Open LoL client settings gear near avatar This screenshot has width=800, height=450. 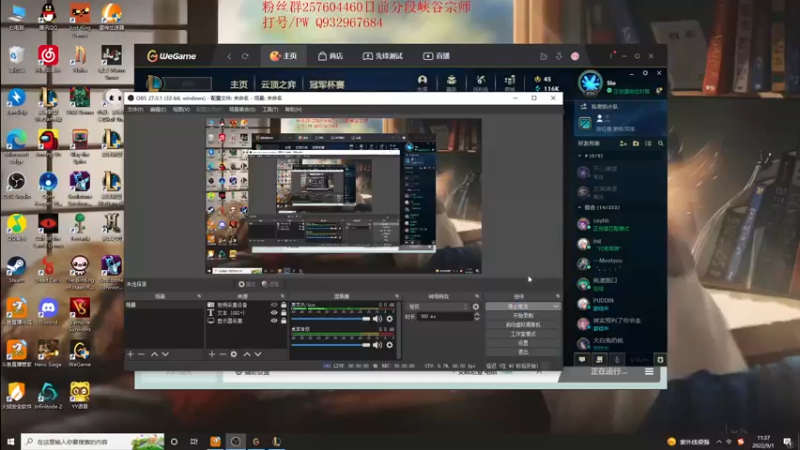click(645, 73)
